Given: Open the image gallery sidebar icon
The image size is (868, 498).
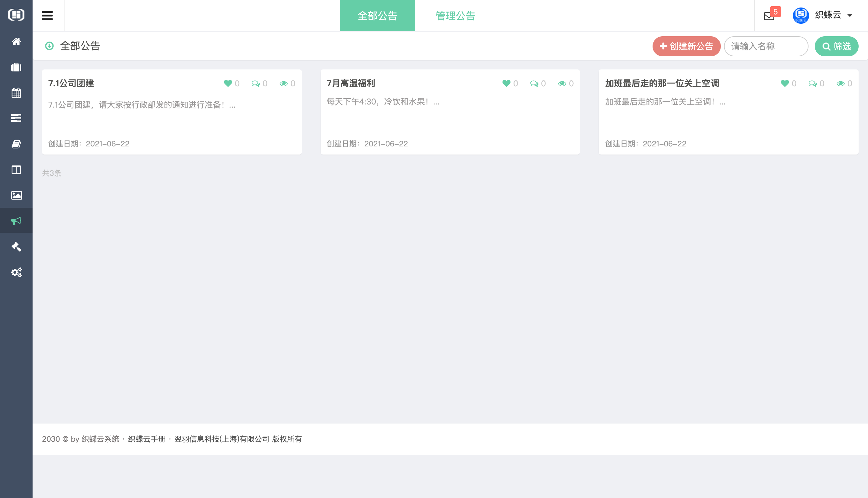Looking at the screenshot, I should point(16,195).
